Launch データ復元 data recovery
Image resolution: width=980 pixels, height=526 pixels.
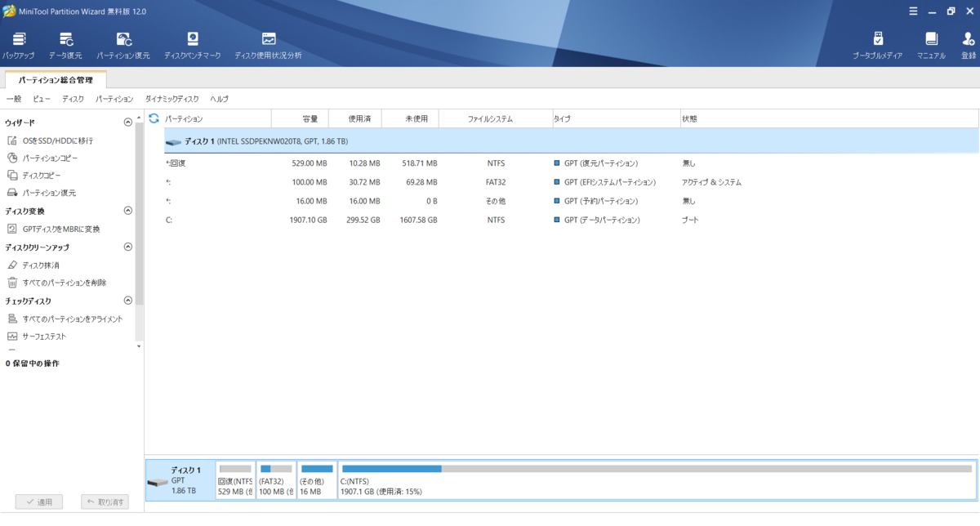[x=65, y=46]
